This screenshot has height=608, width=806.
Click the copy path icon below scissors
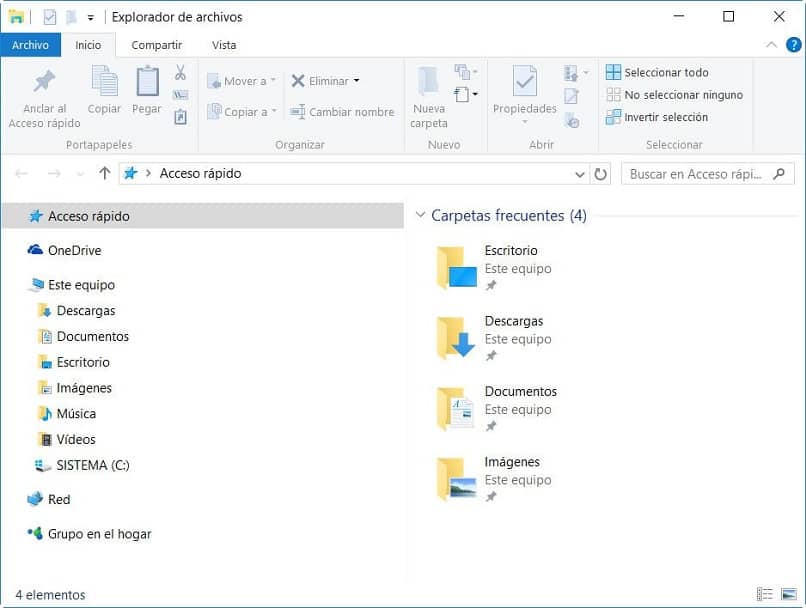coord(180,95)
